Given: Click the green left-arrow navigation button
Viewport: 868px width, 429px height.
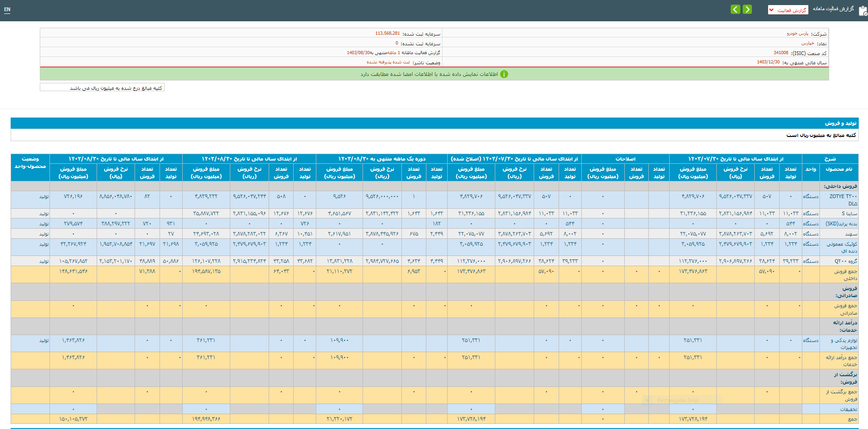Looking at the screenshot, I should click(x=735, y=9).
